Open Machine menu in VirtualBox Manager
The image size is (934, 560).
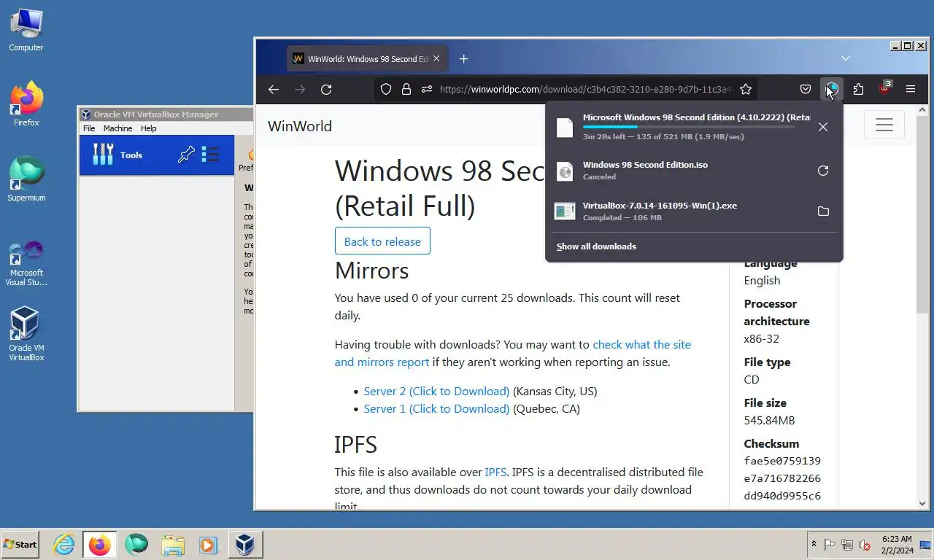[117, 128]
